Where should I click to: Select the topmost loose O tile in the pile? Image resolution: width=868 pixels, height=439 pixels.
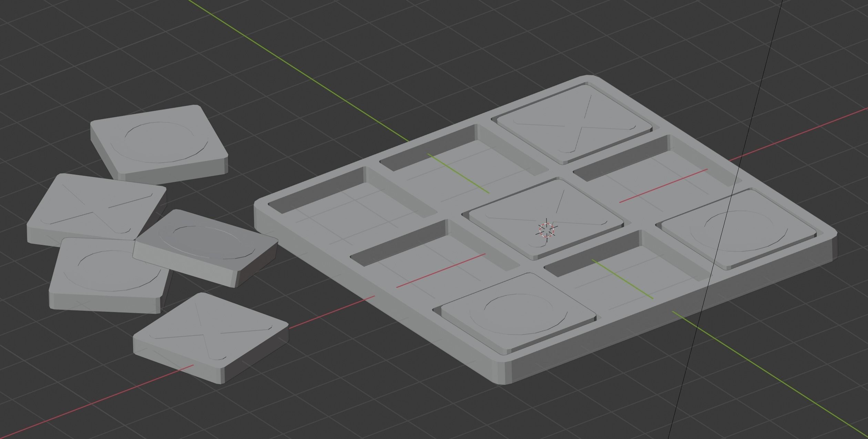(x=159, y=144)
